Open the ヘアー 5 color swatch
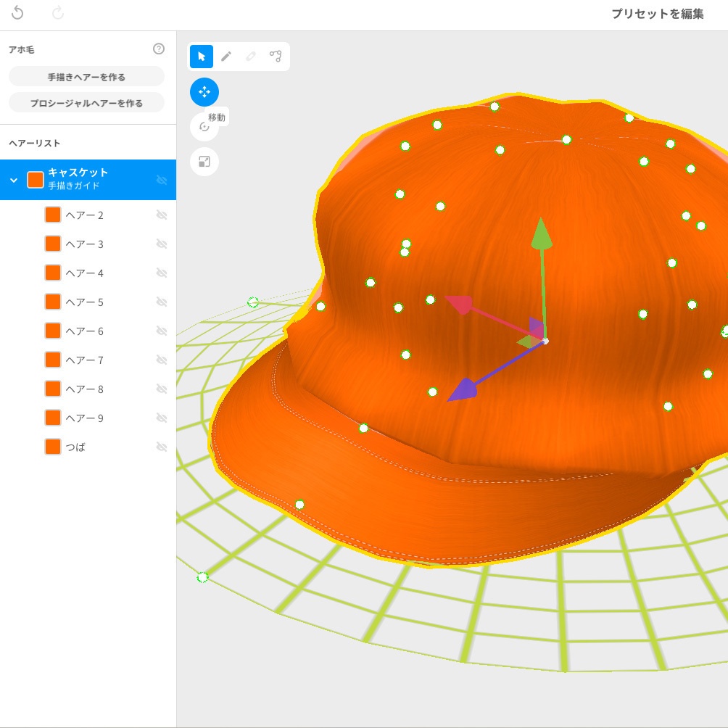The height and width of the screenshot is (728, 728). click(53, 302)
